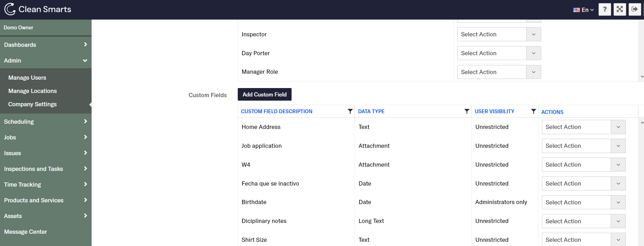Open filter for Custom Field Description column
The width and height of the screenshot is (644, 246).
[x=350, y=111]
